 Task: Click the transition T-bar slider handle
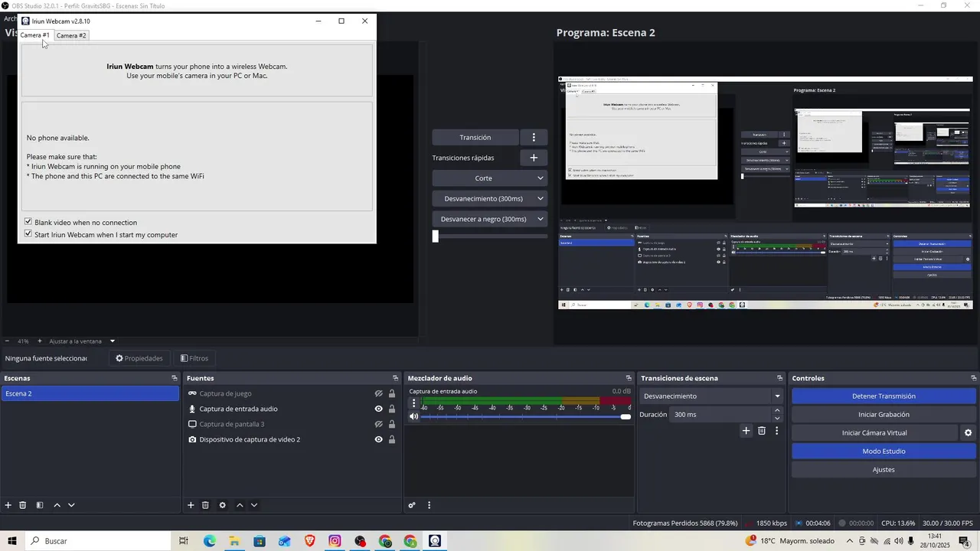[436, 236]
